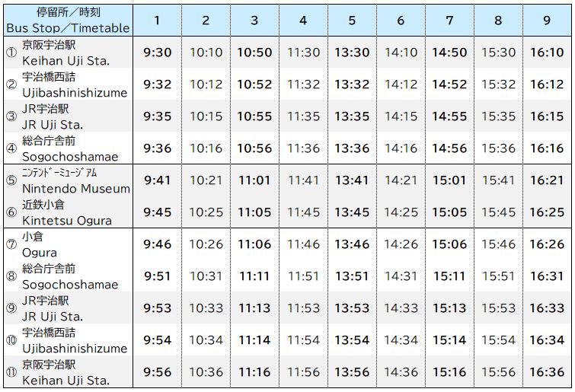
Task: Select the 9:30 Keihan Uji Sta. departure
Action: pos(158,53)
